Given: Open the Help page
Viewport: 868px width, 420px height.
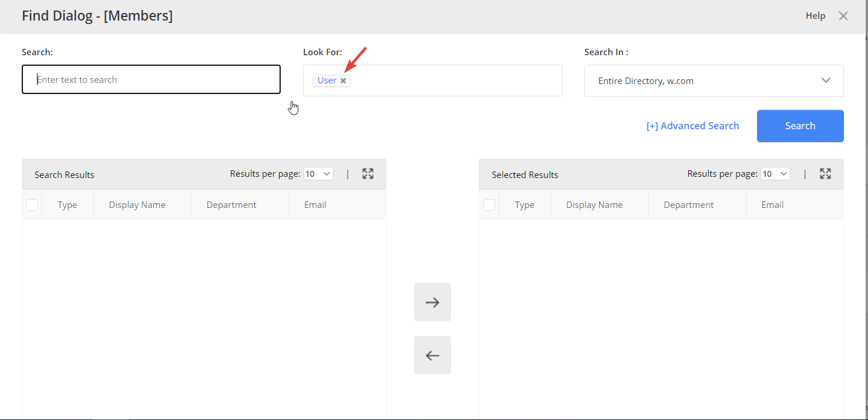Looking at the screenshot, I should coord(815,15).
